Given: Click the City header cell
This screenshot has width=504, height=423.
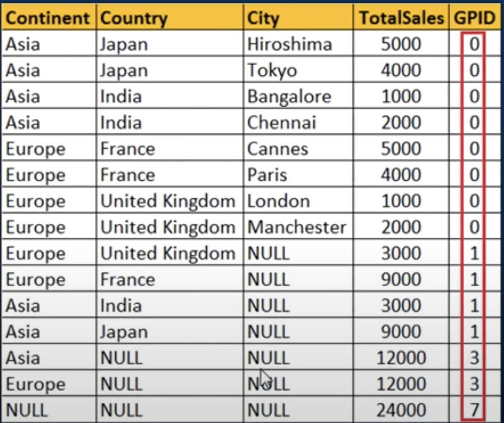Looking at the screenshot, I should (298, 18).
